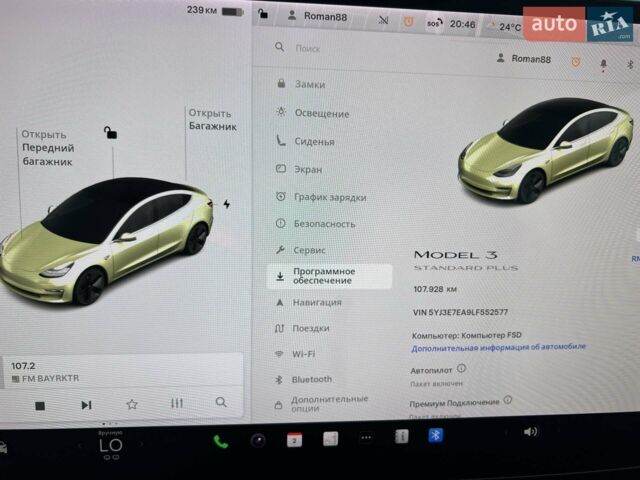The height and width of the screenshot is (480, 640).
Task: Tap the Sentry mode icon in status bar
Action: (x=408, y=22)
